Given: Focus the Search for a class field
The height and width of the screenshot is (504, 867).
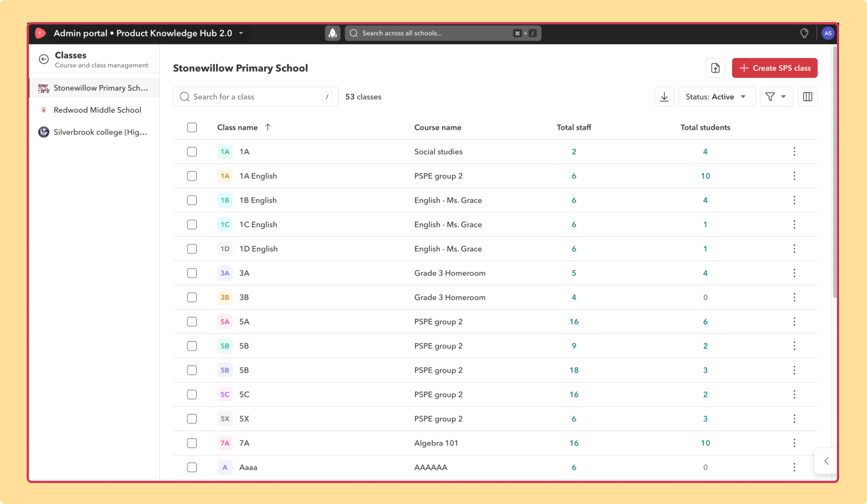Looking at the screenshot, I should pyautogui.click(x=256, y=97).
